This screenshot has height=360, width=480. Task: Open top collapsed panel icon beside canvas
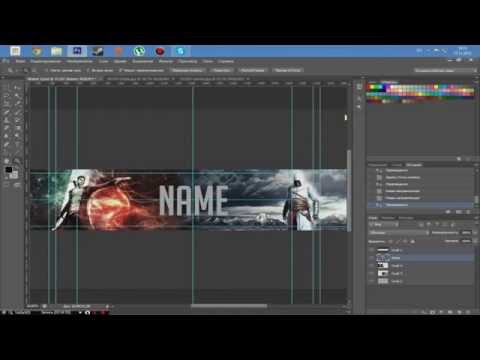click(359, 87)
